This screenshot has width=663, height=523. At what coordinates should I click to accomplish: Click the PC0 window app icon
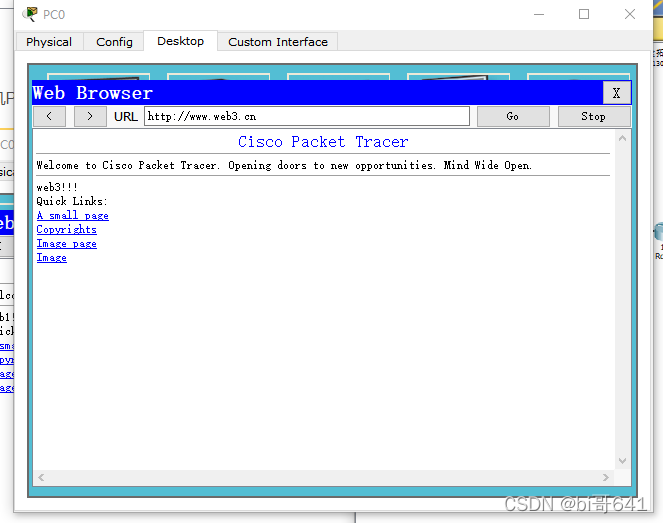(30, 14)
